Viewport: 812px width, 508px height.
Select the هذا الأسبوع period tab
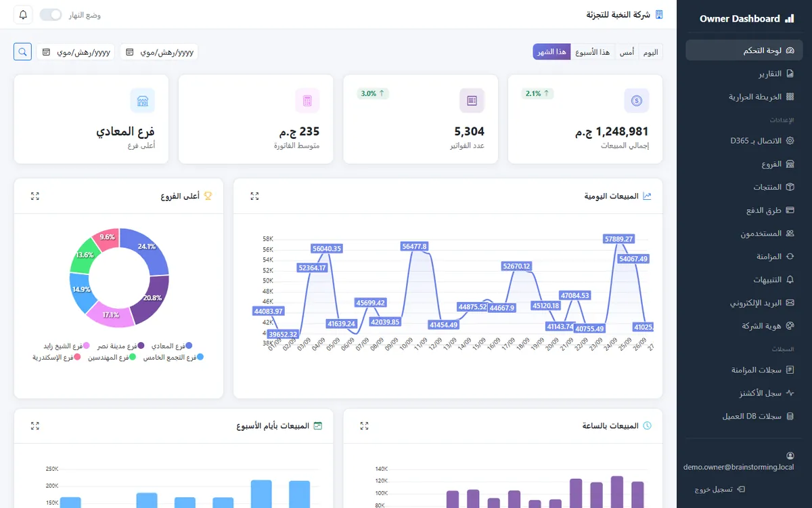(x=592, y=52)
